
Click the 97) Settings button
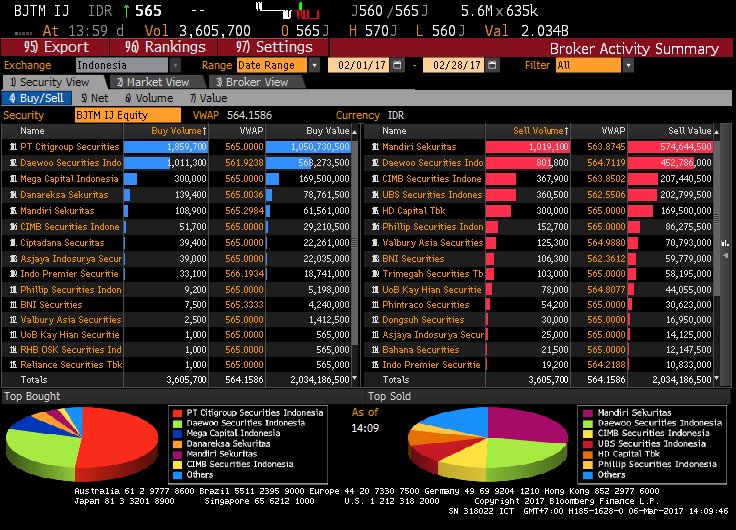pyautogui.click(x=273, y=47)
